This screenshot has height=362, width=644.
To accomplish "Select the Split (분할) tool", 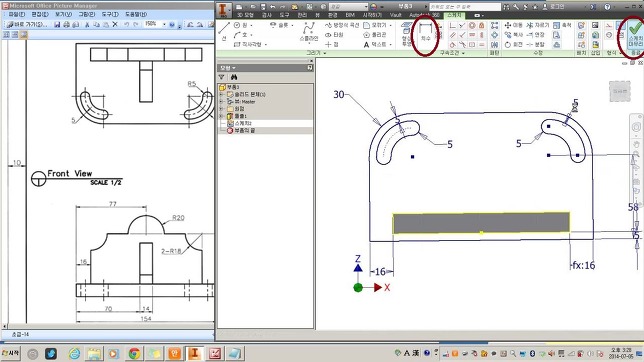I will pos(536,44).
